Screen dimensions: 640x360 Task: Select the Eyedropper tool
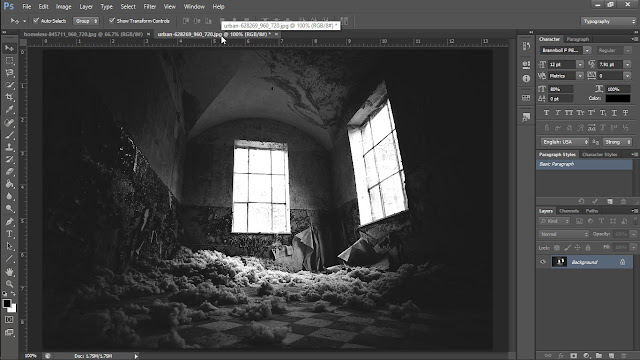(9, 109)
